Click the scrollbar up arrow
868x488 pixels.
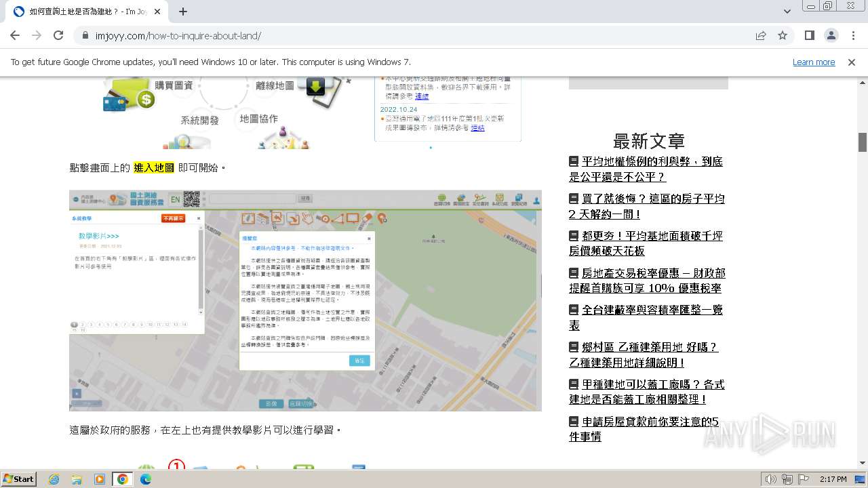[x=863, y=81]
